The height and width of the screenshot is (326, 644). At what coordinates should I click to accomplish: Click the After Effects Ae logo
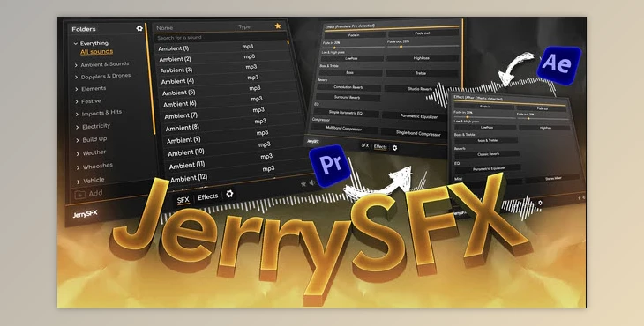pos(559,65)
